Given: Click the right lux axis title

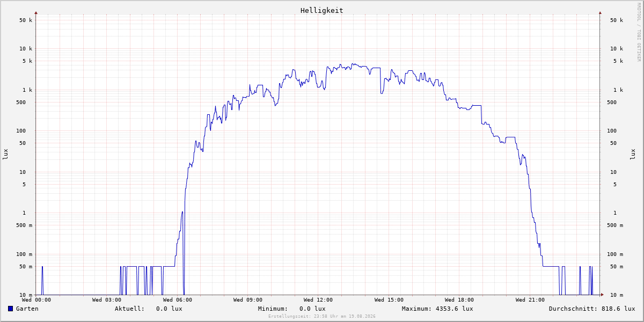Looking at the screenshot, I should point(633,154).
